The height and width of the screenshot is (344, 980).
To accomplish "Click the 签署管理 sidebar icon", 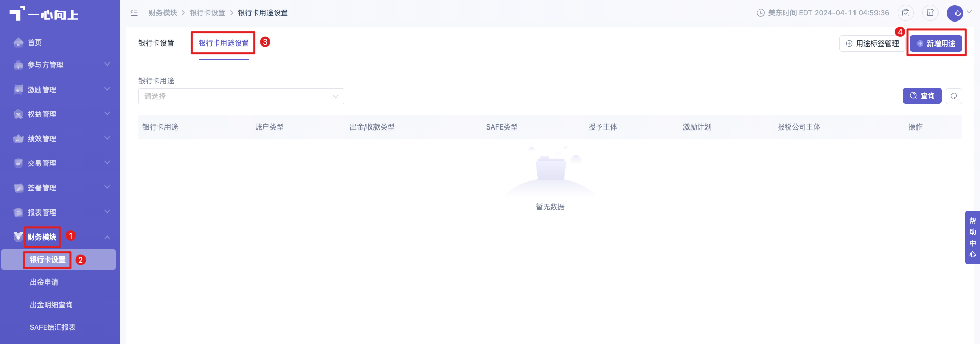I will [x=18, y=188].
